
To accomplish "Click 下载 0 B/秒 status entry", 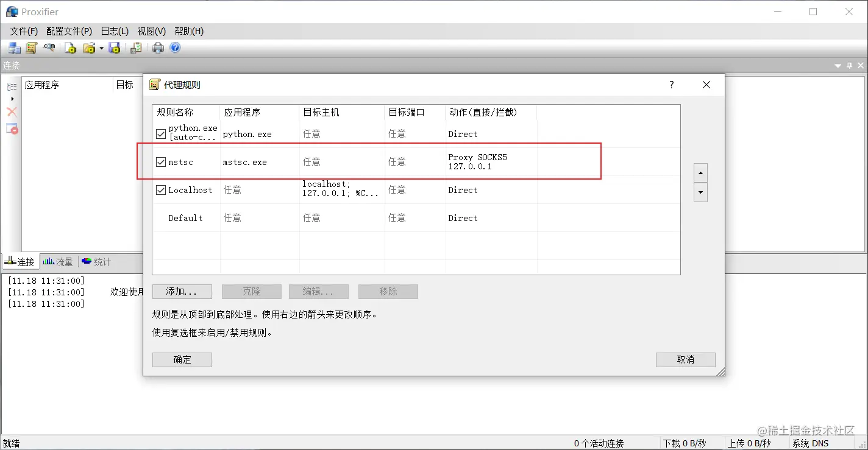I will [685, 443].
